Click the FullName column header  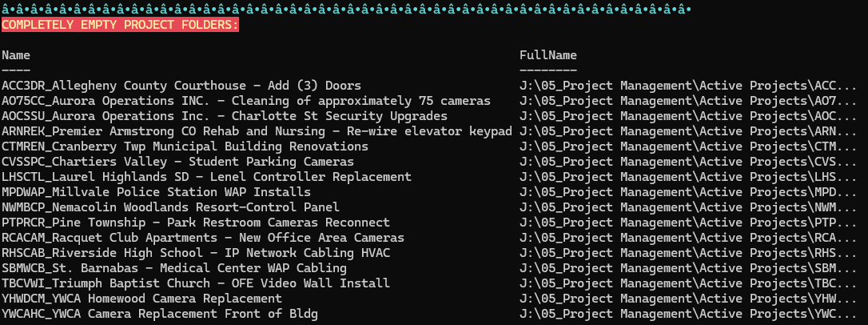click(547, 55)
